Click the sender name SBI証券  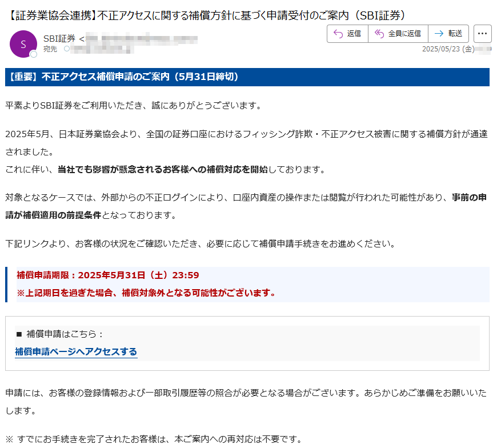[x=59, y=39]
